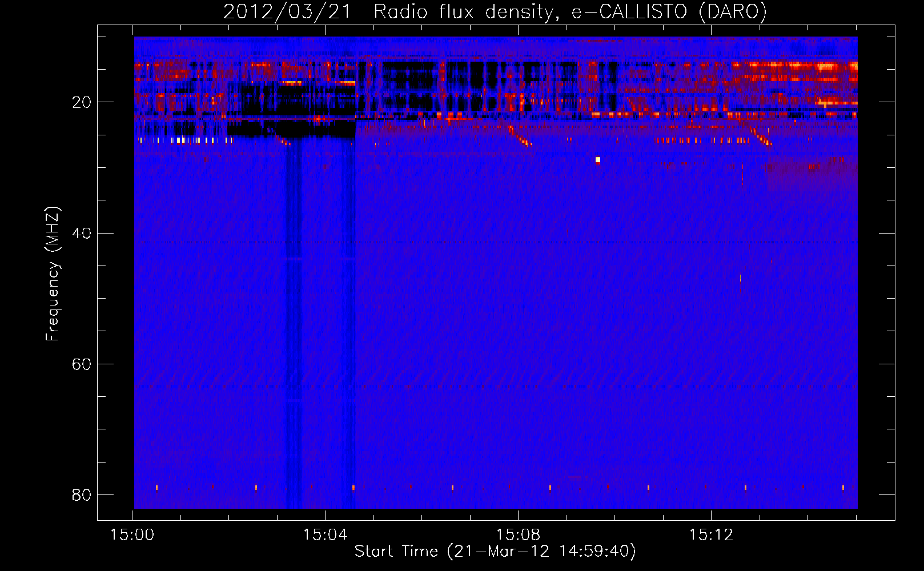Click the 40 MHz frequency tick label

(82, 233)
